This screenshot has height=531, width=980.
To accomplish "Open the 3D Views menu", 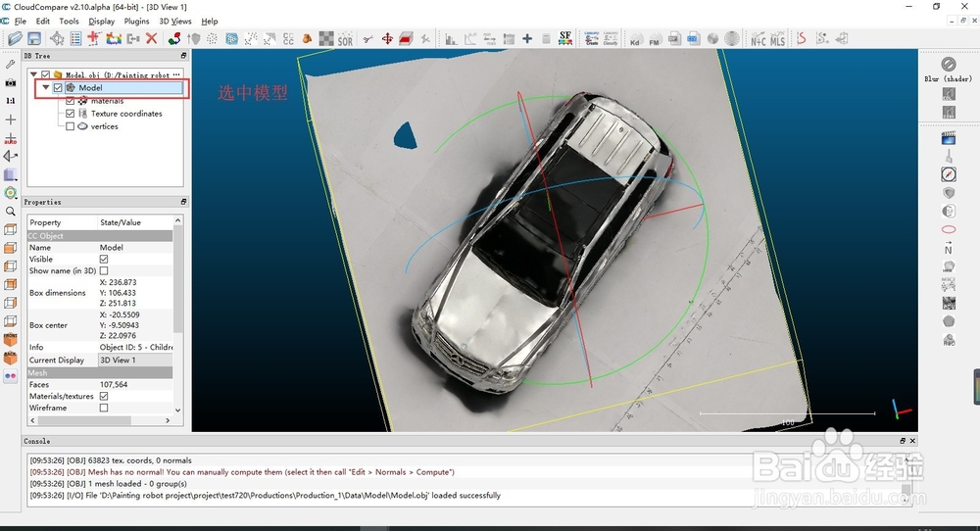I will [175, 22].
